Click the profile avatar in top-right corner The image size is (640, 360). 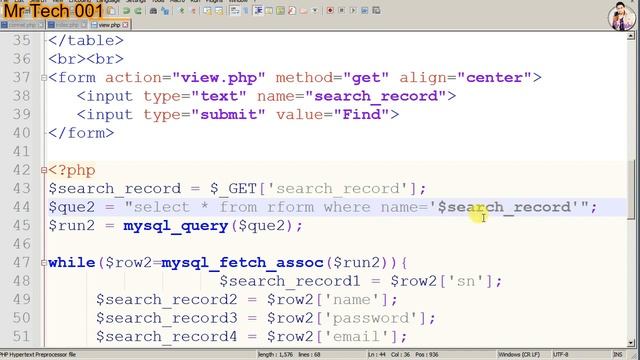pos(621,16)
